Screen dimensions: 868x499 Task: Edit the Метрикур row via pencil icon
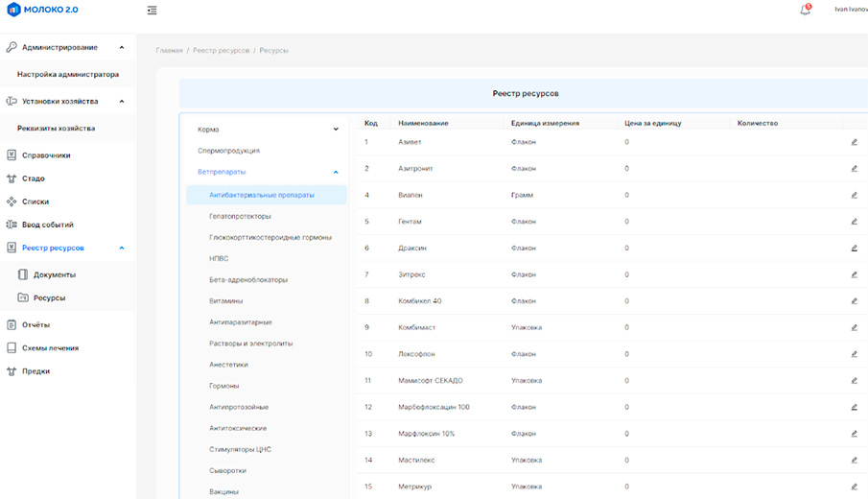855,487
